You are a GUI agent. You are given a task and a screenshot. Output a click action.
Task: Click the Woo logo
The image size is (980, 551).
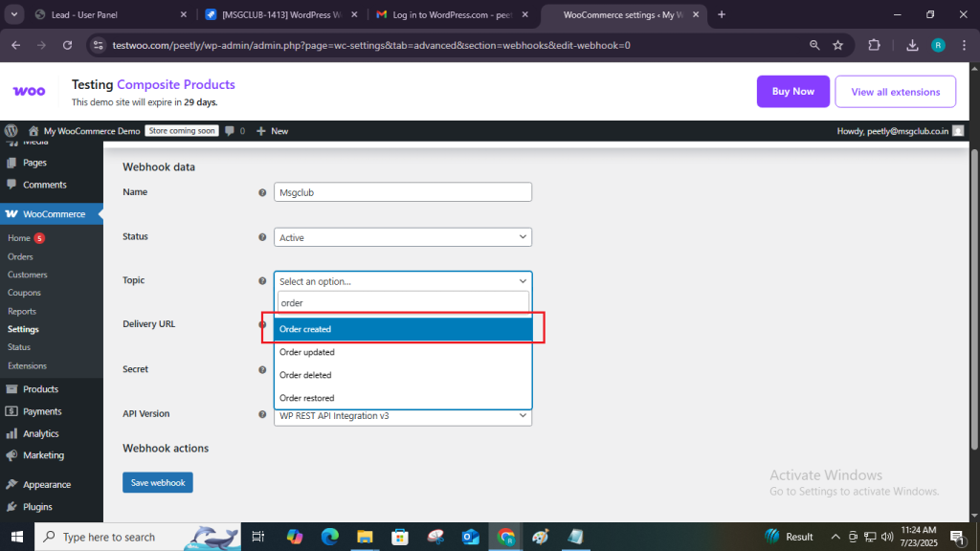click(x=29, y=91)
